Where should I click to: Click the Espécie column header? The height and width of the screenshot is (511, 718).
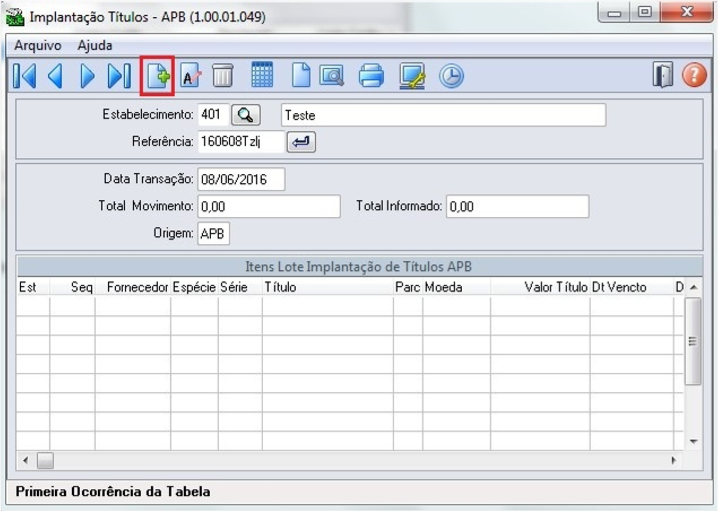coord(194,288)
